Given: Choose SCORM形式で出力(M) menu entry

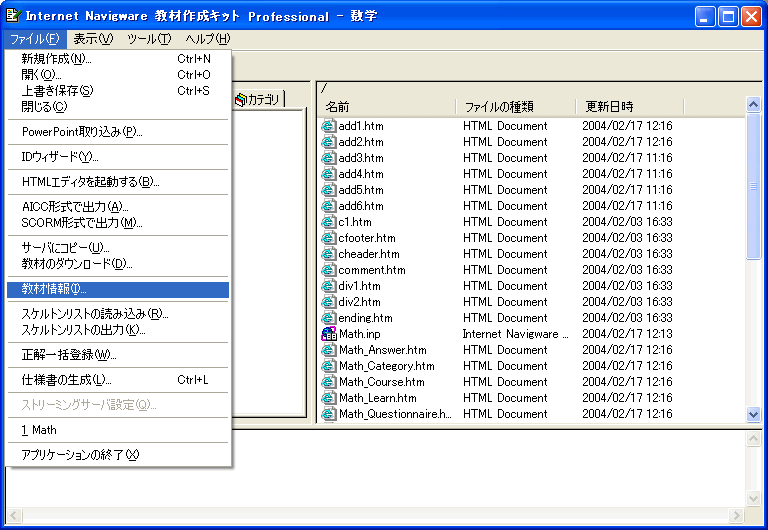Looking at the screenshot, I should (x=118, y=223).
